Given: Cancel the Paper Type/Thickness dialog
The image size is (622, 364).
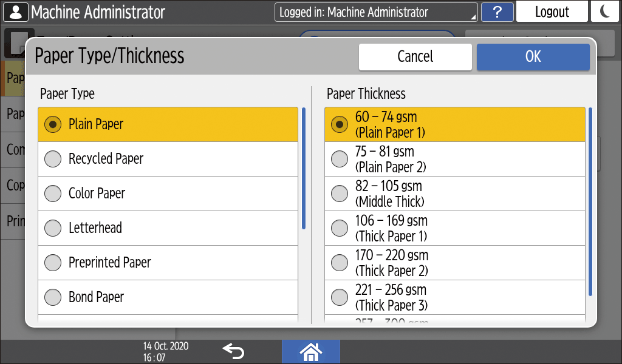Looking at the screenshot, I should click(x=415, y=56).
